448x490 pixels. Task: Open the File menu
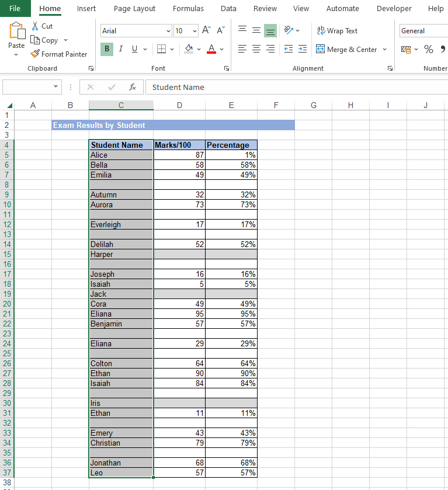coord(15,9)
